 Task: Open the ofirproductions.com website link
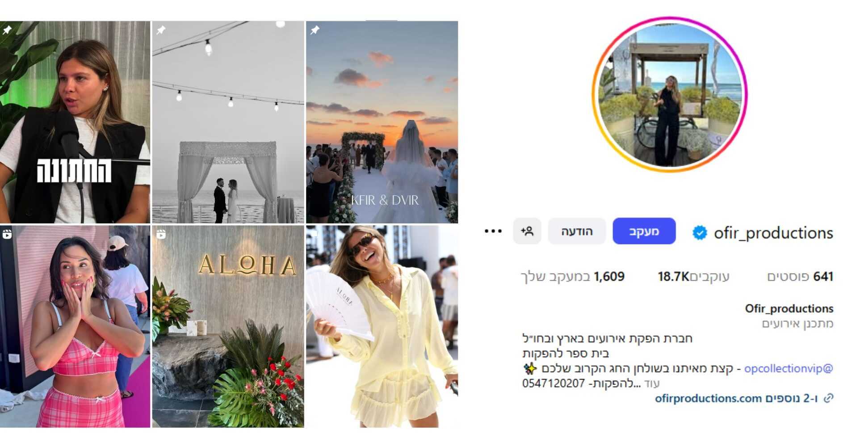pyautogui.click(x=708, y=398)
